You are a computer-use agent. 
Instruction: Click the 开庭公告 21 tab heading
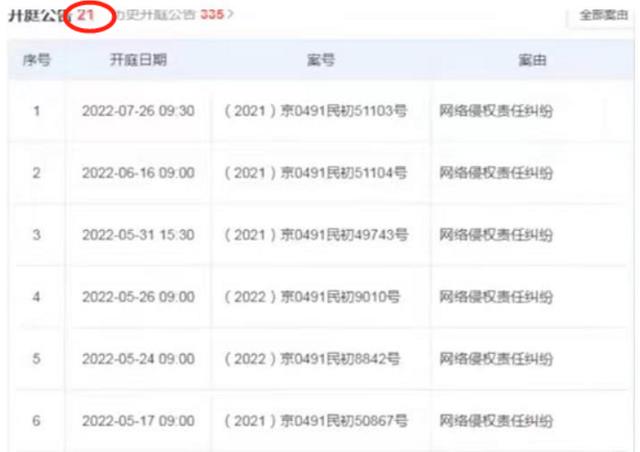click(x=51, y=16)
